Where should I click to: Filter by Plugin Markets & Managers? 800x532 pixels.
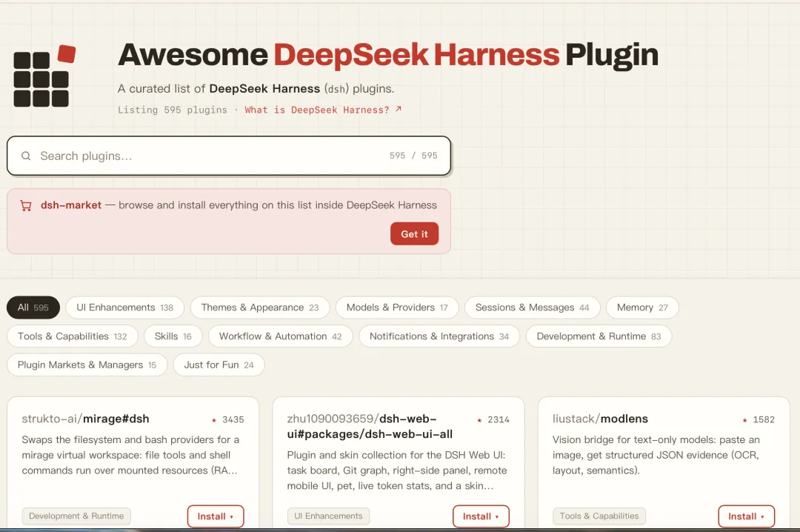[x=87, y=365]
